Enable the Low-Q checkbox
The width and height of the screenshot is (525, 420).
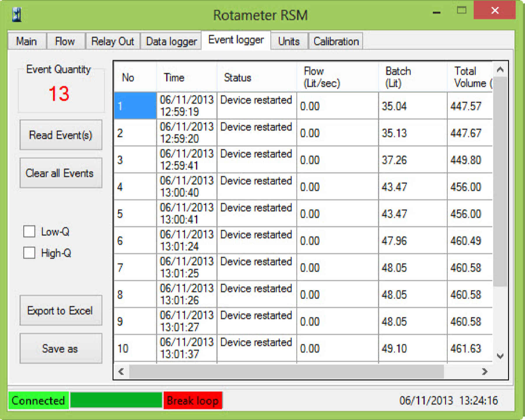coord(29,231)
